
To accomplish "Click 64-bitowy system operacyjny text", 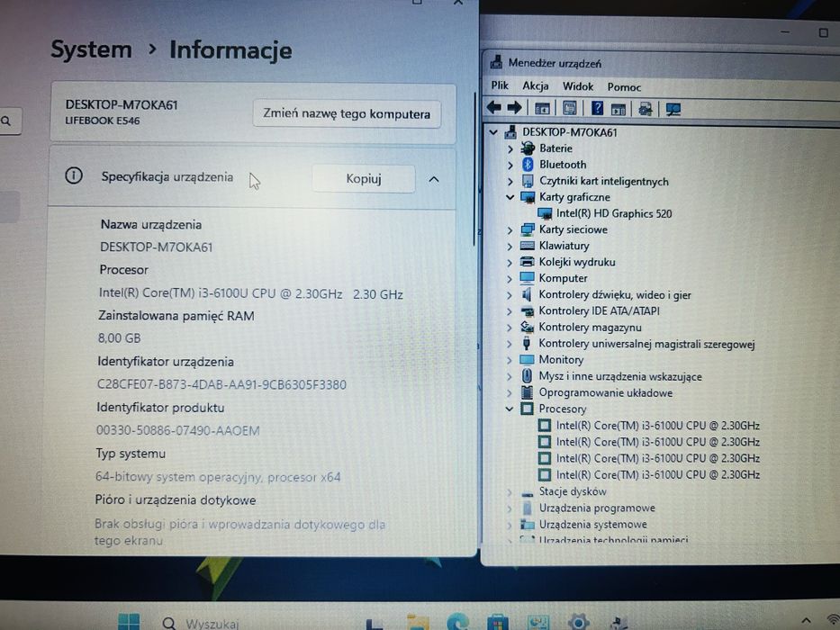I will pyautogui.click(x=218, y=477).
